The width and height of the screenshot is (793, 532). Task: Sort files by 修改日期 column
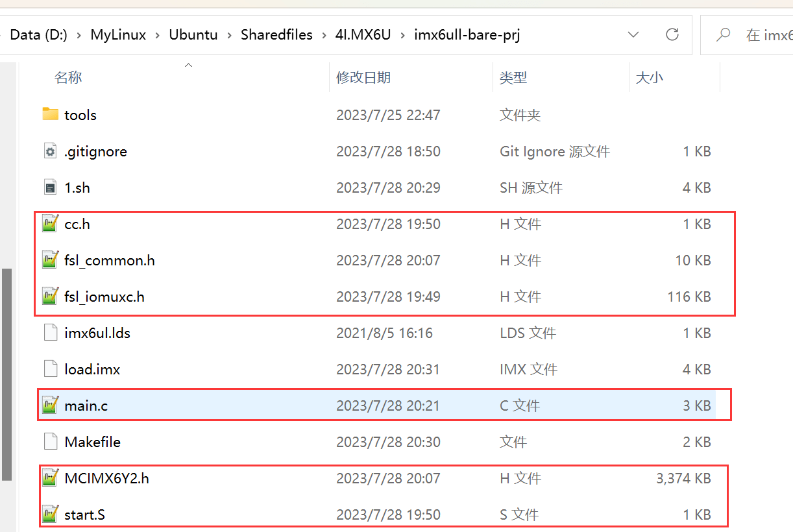pos(363,78)
